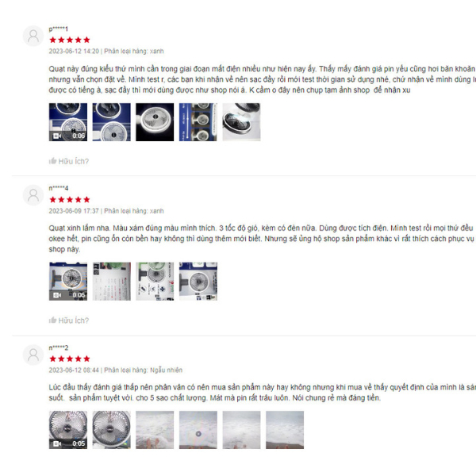The height and width of the screenshot is (476, 476).
Task: Open last tilted fan photo in first review
Action: (x=241, y=122)
